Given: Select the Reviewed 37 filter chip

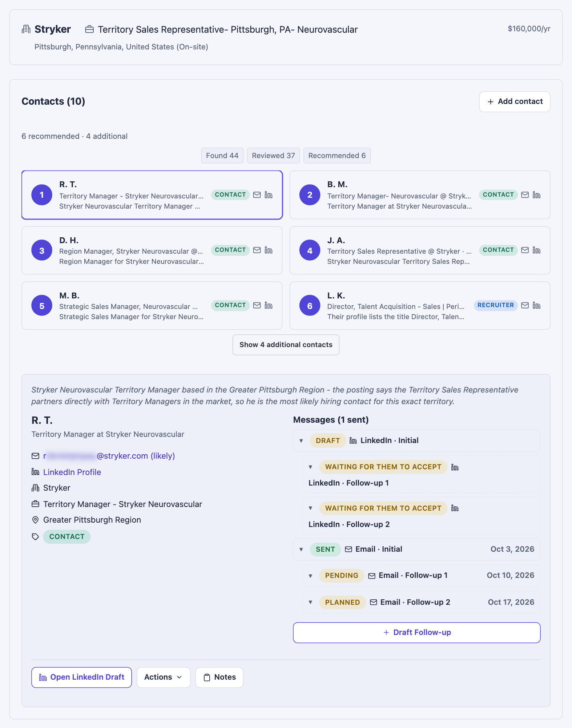Looking at the screenshot, I should tap(273, 156).
